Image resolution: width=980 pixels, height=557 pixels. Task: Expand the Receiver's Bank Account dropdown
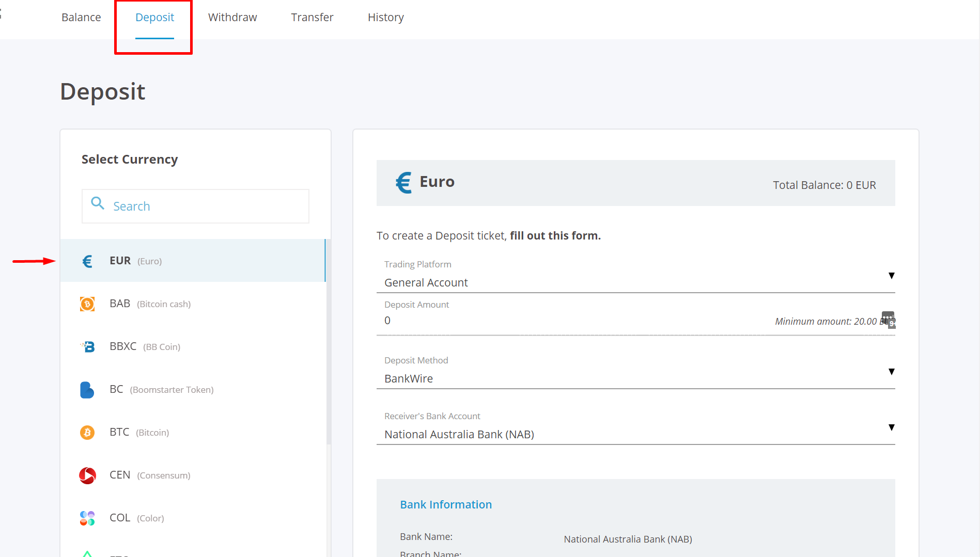point(635,427)
